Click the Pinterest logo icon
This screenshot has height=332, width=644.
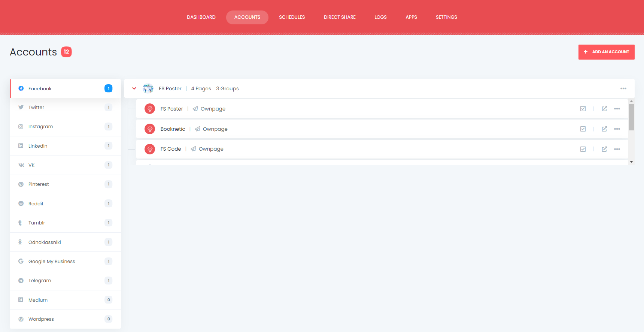tap(21, 184)
